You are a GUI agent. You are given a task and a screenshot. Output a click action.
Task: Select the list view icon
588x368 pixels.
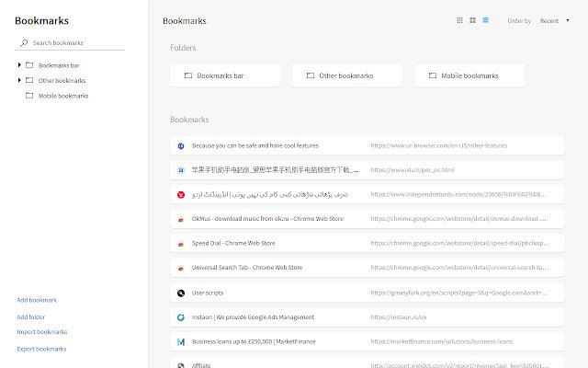(x=485, y=20)
